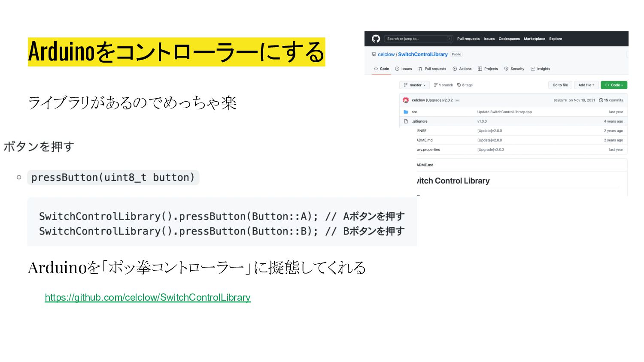Viewport: 644px width, 362px height.
Task: Select the Actions repository tab
Action: tap(462, 69)
